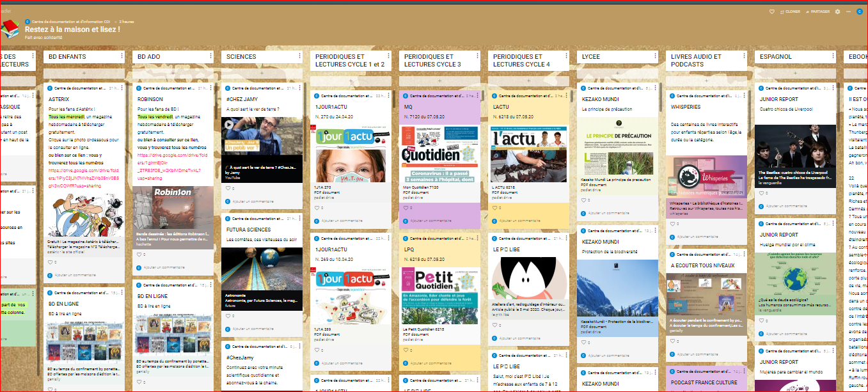Add a post to BD ADO column

click(173, 74)
